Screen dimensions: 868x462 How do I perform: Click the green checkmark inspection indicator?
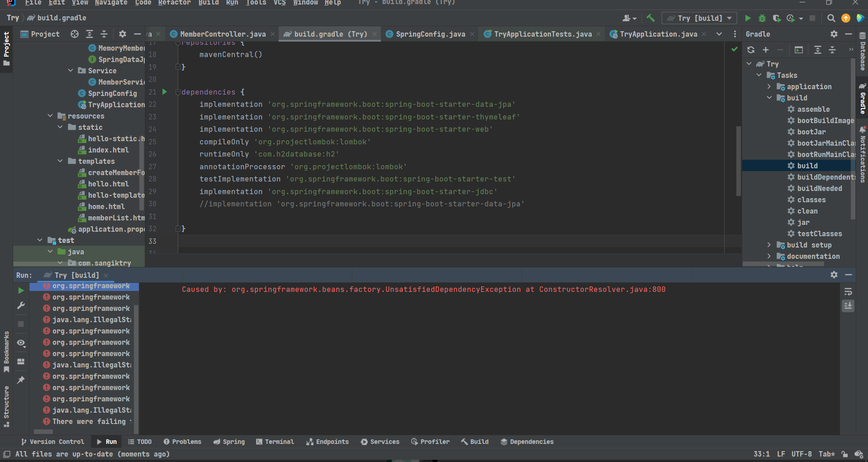click(735, 49)
